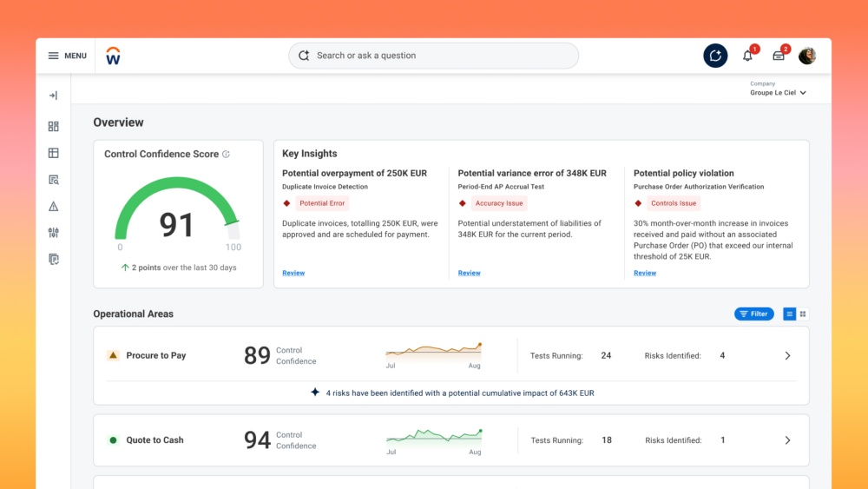Open the dashboard grid icon in sidebar
The image size is (868, 489).
[x=53, y=126]
